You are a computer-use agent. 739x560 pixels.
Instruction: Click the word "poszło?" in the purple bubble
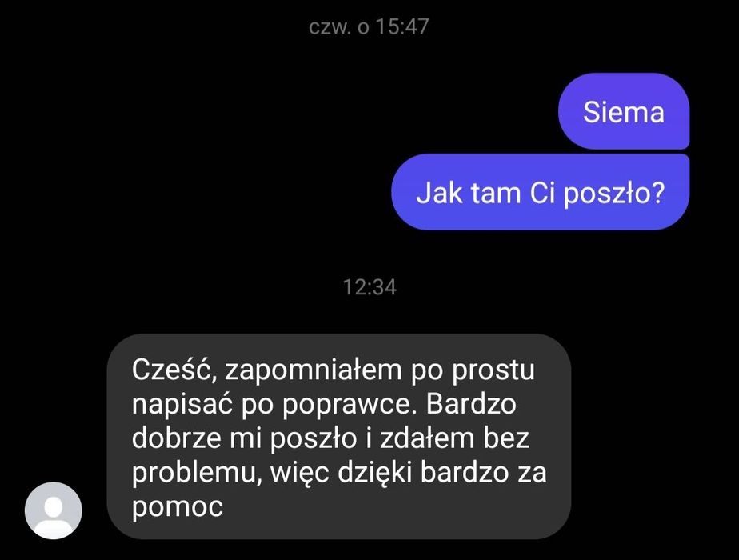614,194
